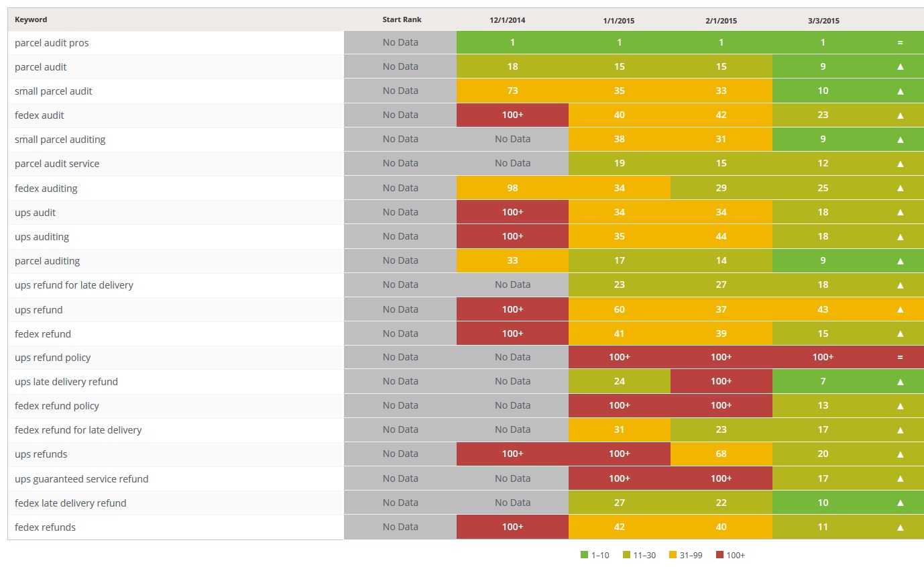Click up arrow for fedex late delivery refund
Viewport: 924px width, 567px height.
(900, 503)
